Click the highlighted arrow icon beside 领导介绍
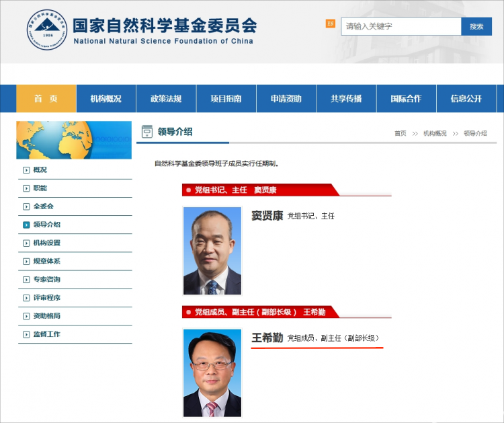Image resolution: width=504 pixels, height=423 pixels. point(26,225)
